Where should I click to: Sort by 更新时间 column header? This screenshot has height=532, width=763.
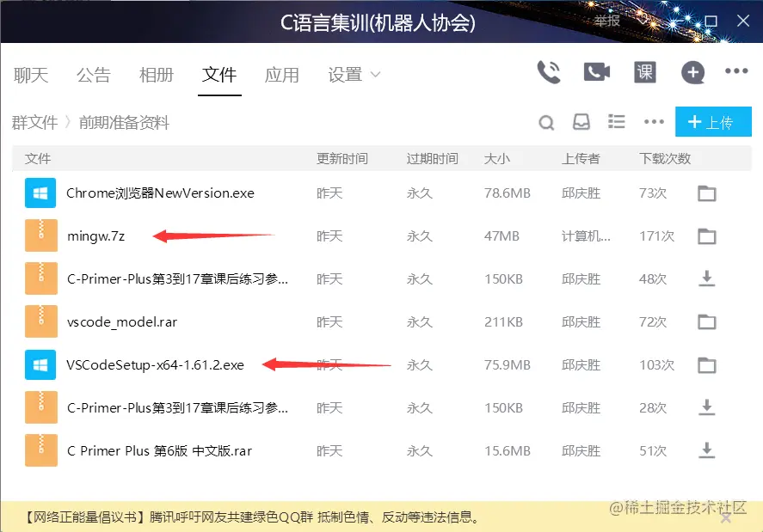tap(342, 158)
